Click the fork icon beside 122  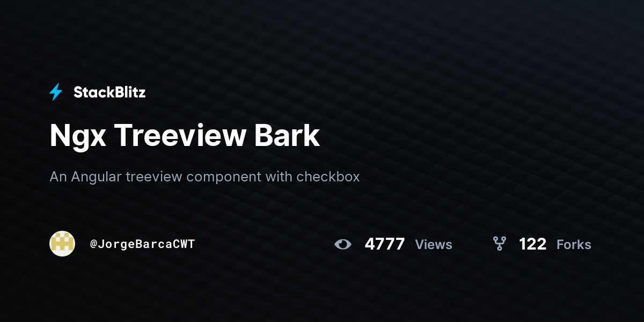[500, 244]
